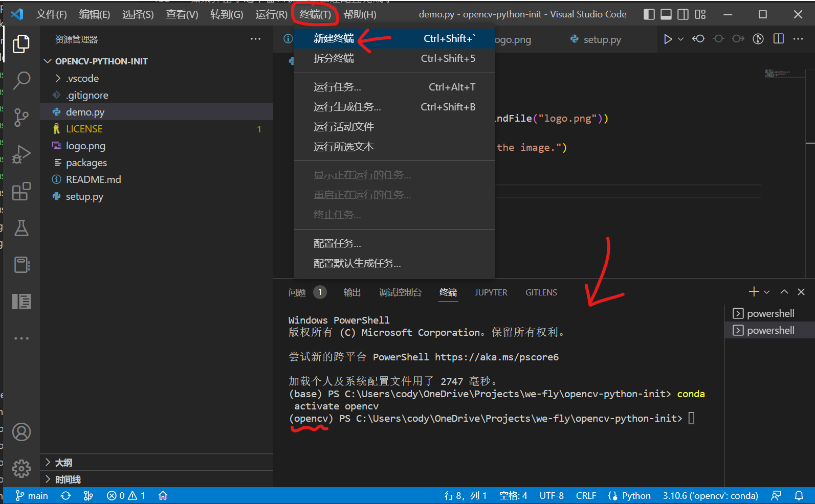Open the new terminal profile dropdown arrow
815x504 pixels.
766,292
